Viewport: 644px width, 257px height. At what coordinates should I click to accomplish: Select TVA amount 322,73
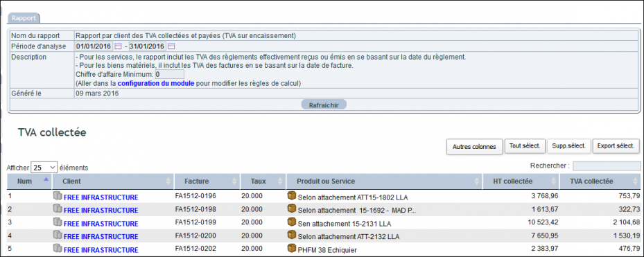tap(629, 210)
